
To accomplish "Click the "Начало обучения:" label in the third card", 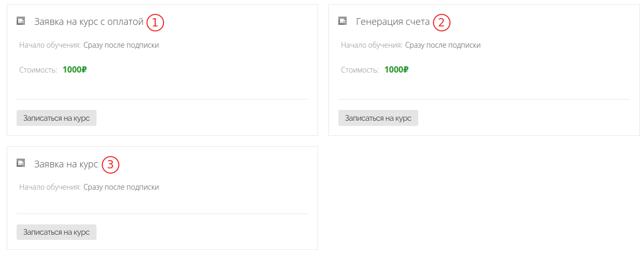I will pyautogui.click(x=50, y=187).
